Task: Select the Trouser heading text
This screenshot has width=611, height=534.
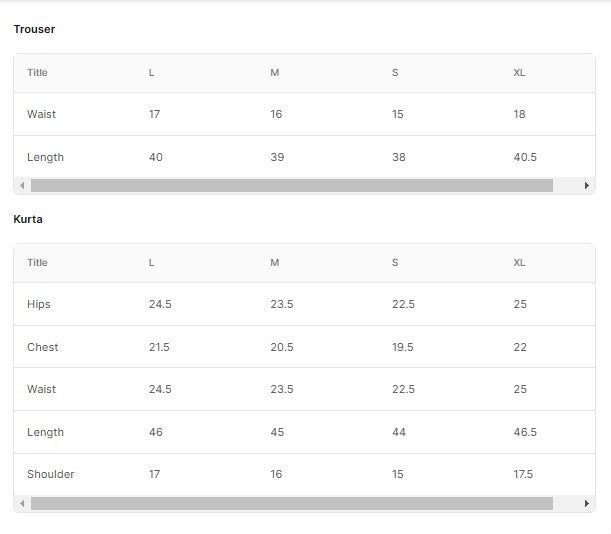Action: pos(34,29)
